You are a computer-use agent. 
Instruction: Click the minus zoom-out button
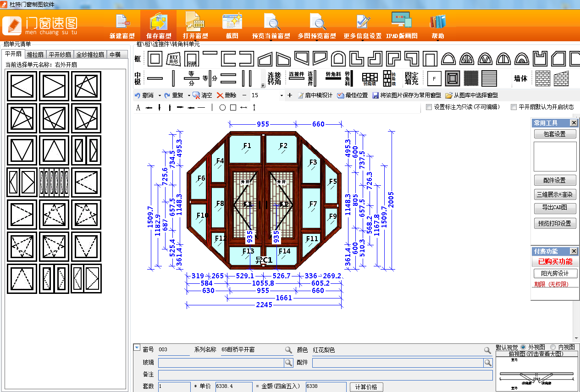coord(244,95)
